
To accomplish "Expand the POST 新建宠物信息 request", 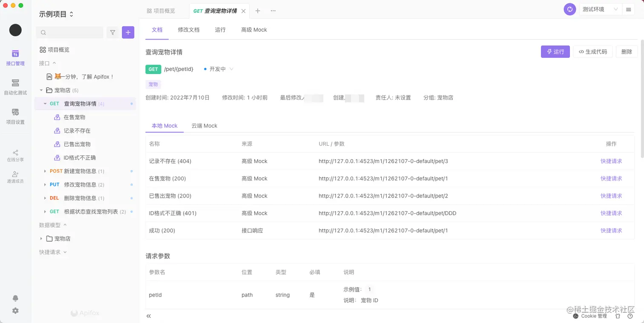I will (46, 171).
